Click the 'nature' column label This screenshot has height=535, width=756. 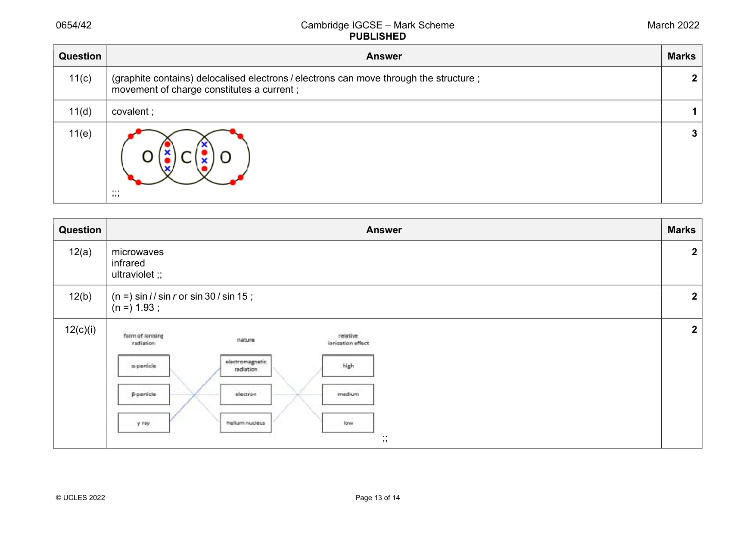tap(246, 340)
